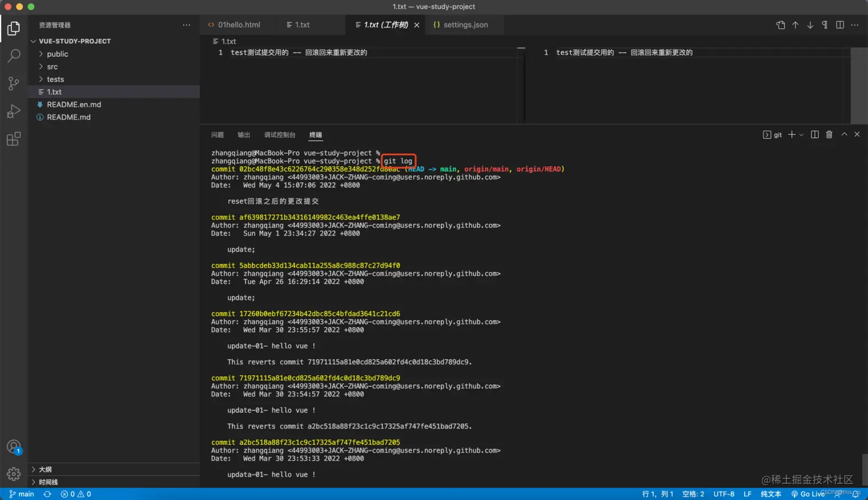Open errors and warnings status indicator
The height and width of the screenshot is (500, 868).
click(x=76, y=494)
